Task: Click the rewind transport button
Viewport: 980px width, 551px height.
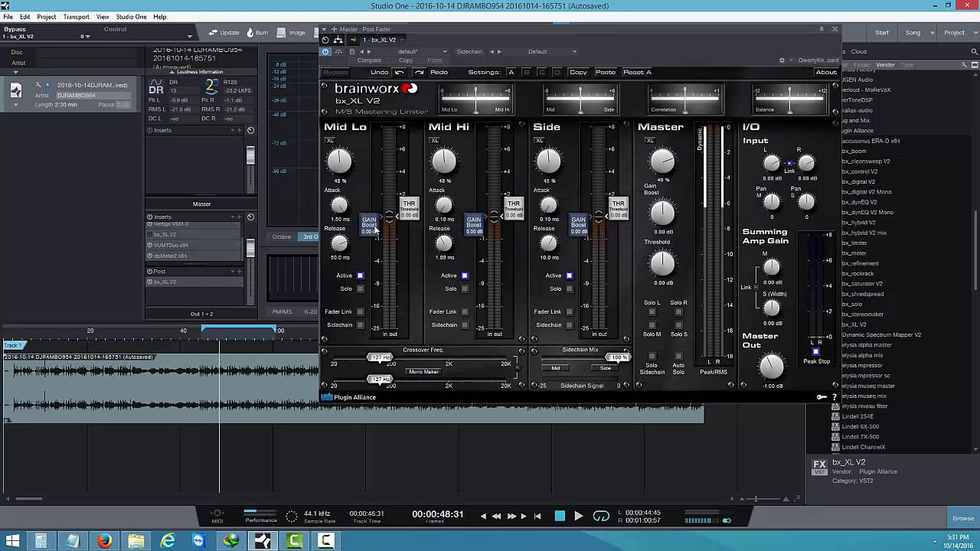Action: [x=496, y=516]
